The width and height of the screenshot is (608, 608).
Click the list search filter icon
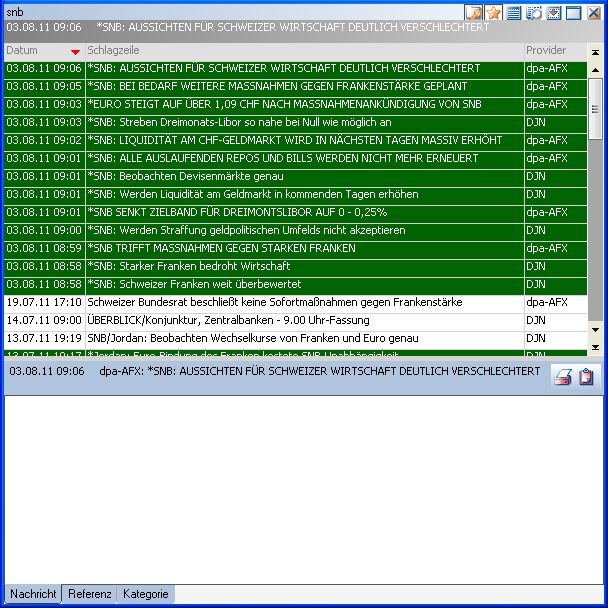(x=533, y=13)
